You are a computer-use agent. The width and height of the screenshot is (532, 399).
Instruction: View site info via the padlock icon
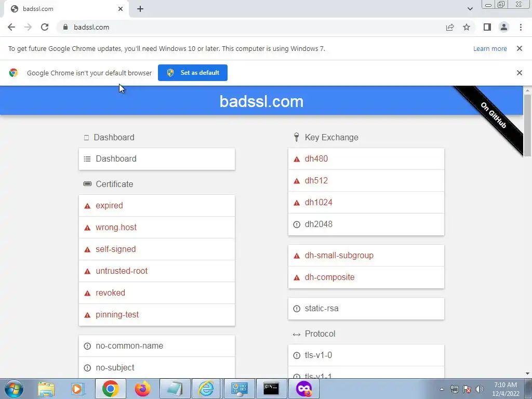[x=65, y=27]
